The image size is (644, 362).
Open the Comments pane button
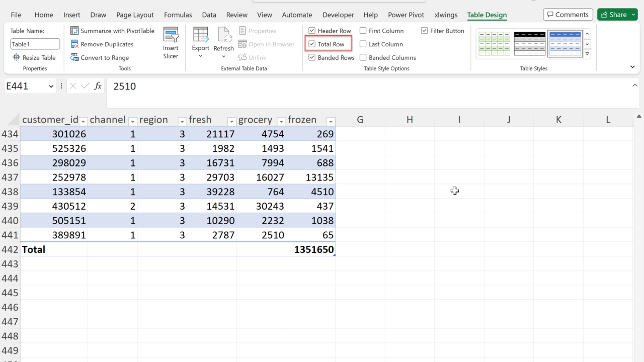pos(568,15)
